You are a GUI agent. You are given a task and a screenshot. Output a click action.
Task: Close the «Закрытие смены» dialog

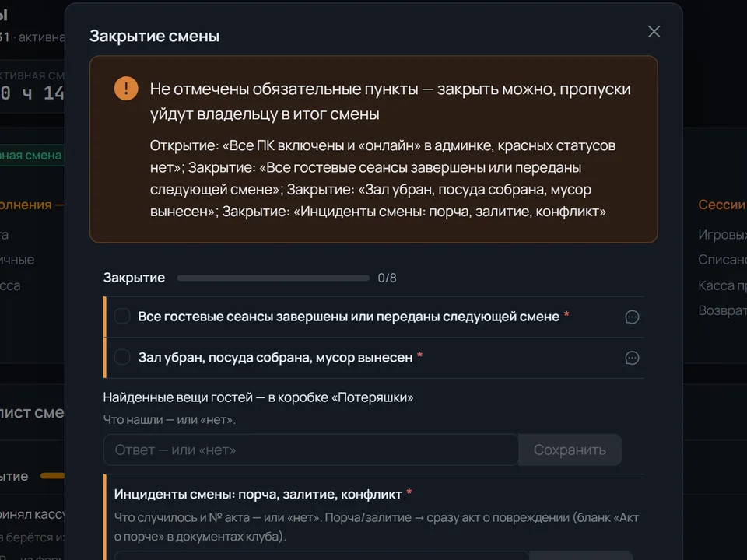coord(654,31)
